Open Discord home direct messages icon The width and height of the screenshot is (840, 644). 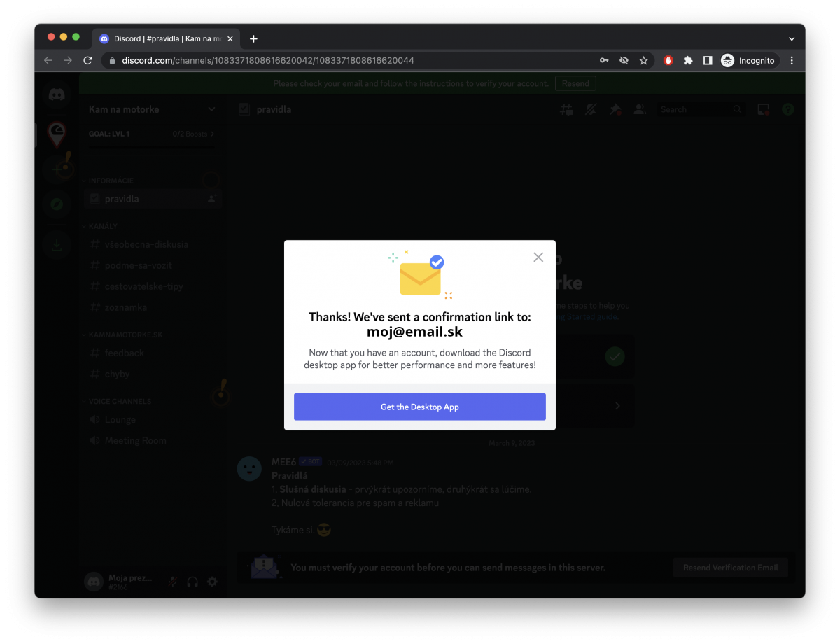coord(57,95)
